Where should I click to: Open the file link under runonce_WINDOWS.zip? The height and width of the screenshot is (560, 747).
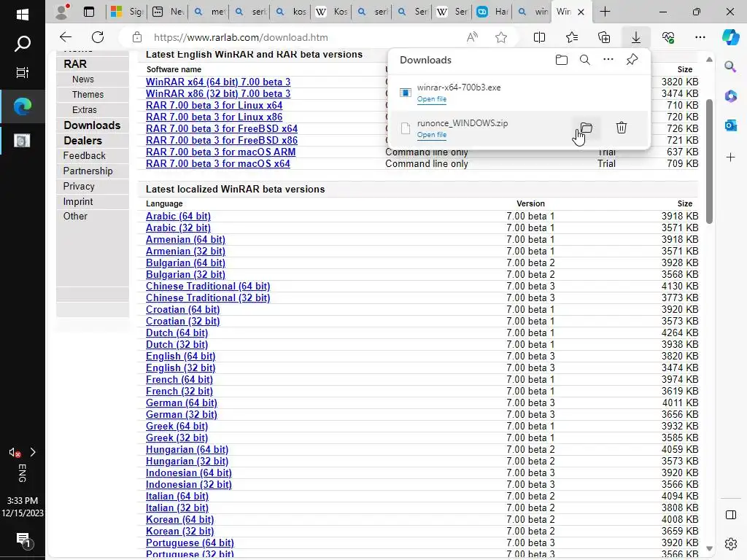(432, 135)
